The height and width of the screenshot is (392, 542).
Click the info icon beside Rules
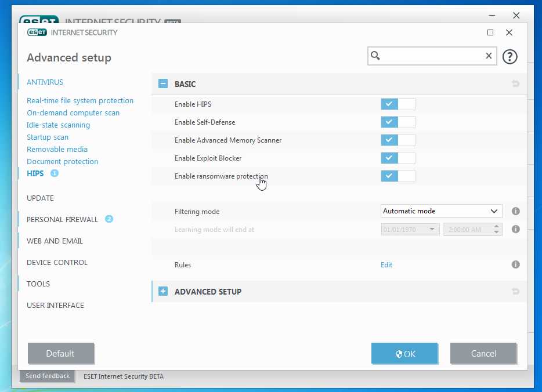515,264
